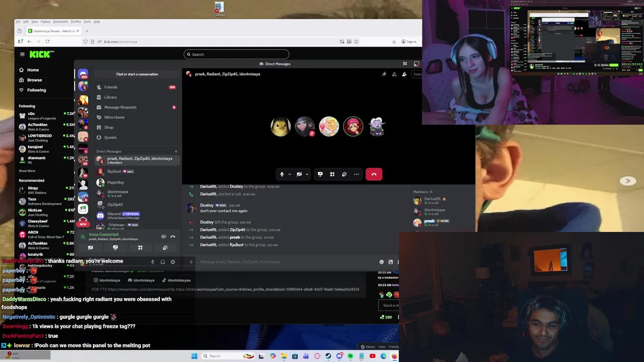
Task: Mute microphone in Discord user panel
Action: (152, 262)
